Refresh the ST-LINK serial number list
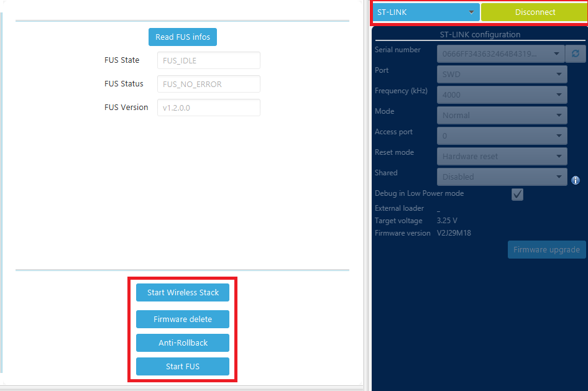The width and height of the screenshot is (588, 391). coord(576,54)
